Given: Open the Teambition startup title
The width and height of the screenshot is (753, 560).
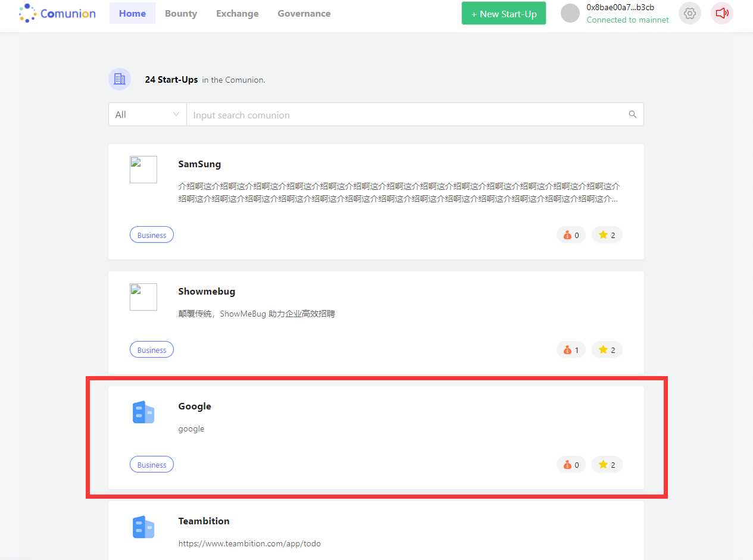Looking at the screenshot, I should pyautogui.click(x=204, y=521).
